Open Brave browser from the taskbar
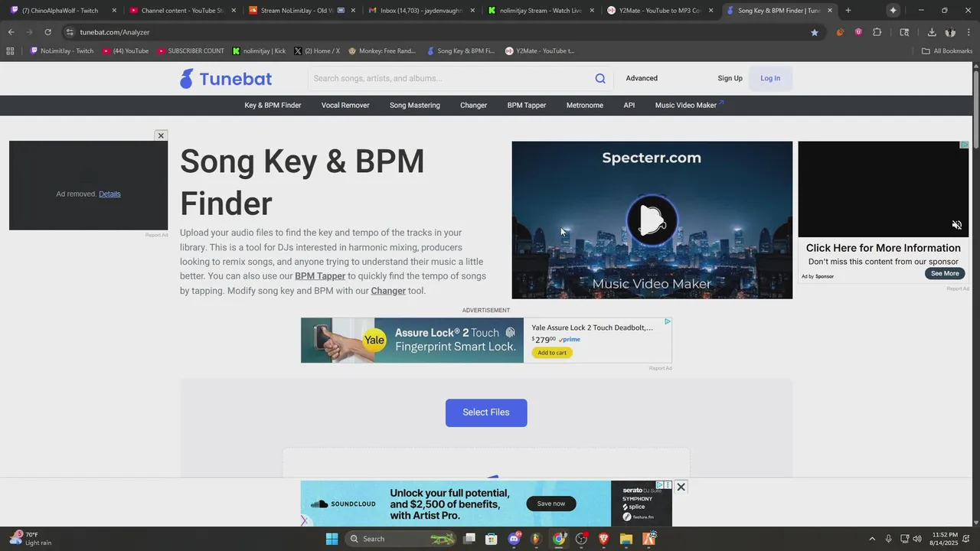The image size is (980, 551). click(x=603, y=539)
